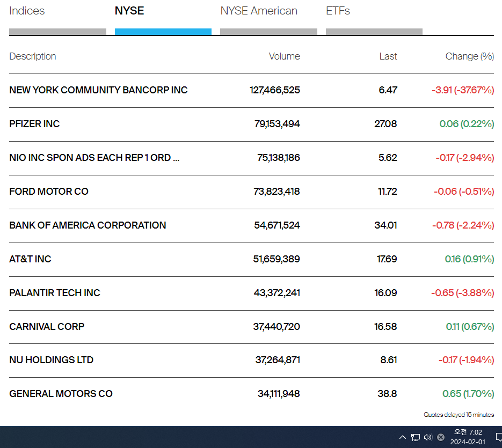
Task: Click last price 11.72
Action: point(388,192)
